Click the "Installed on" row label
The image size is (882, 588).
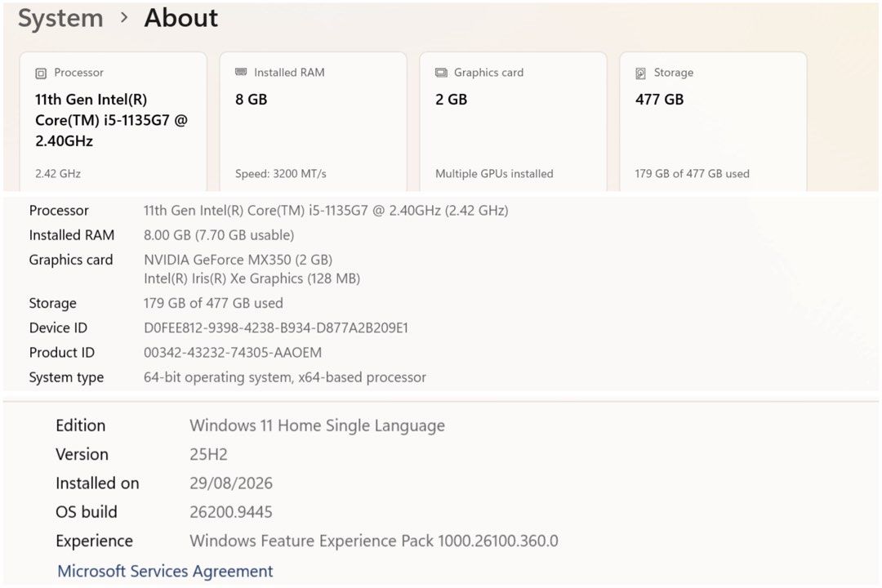[x=97, y=483]
